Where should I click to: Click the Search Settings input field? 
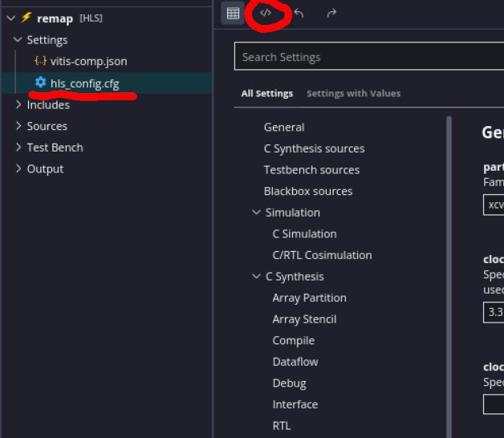[x=369, y=57]
